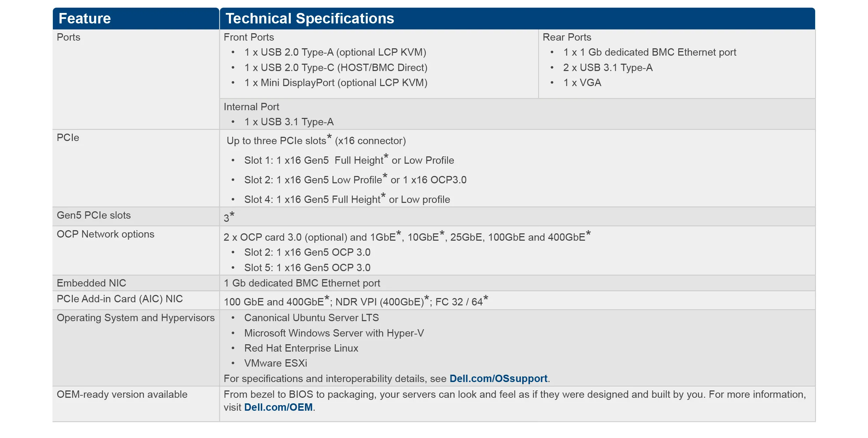This screenshot has height=438, width=868.
Task: Click the PCIe feature label
Action: click(68, 137)
